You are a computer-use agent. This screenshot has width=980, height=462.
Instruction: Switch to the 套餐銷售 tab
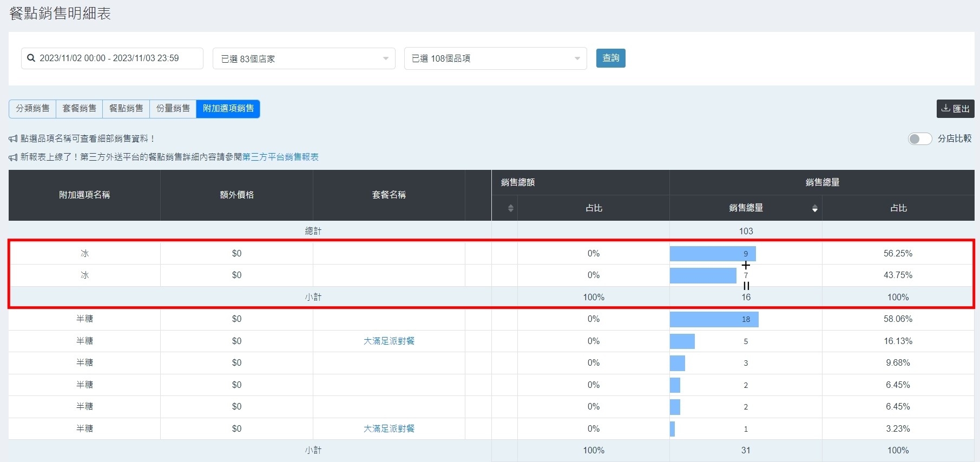(79, 109)
